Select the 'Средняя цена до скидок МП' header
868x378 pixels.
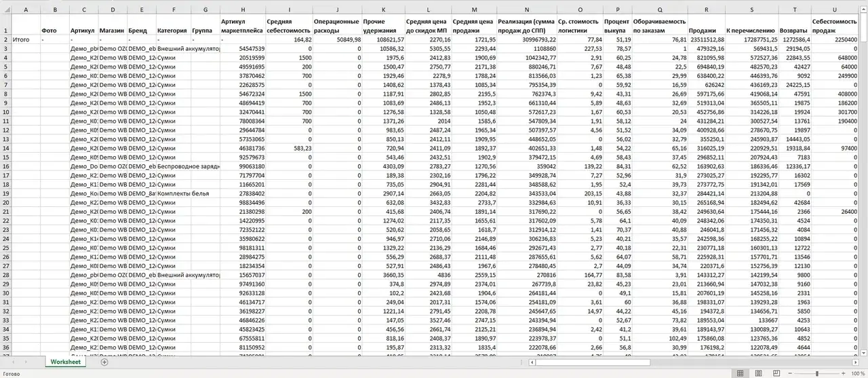pyautogui.click(x=428, y=24)
